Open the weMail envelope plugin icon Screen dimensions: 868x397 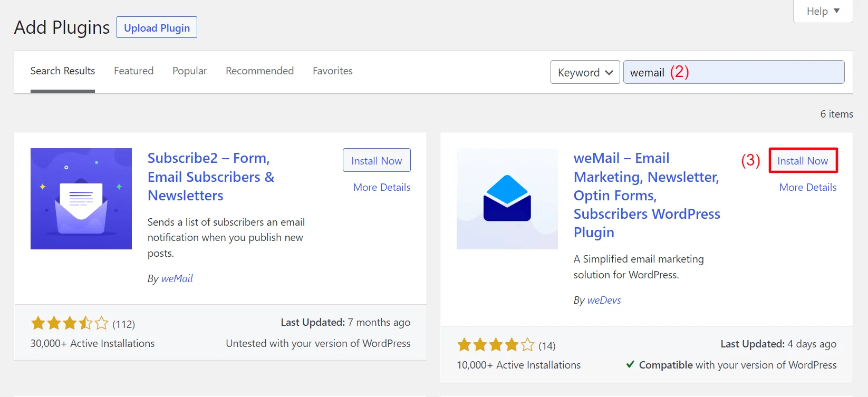click(x=507, y=199)
